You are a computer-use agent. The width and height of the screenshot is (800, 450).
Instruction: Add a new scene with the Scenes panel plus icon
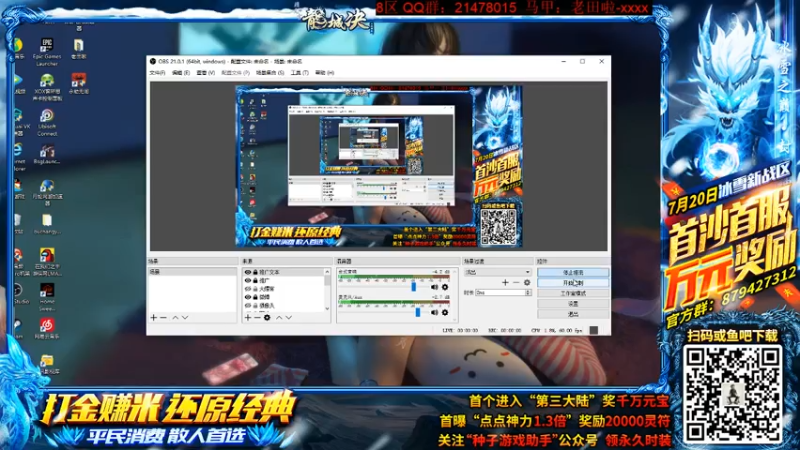154,317
